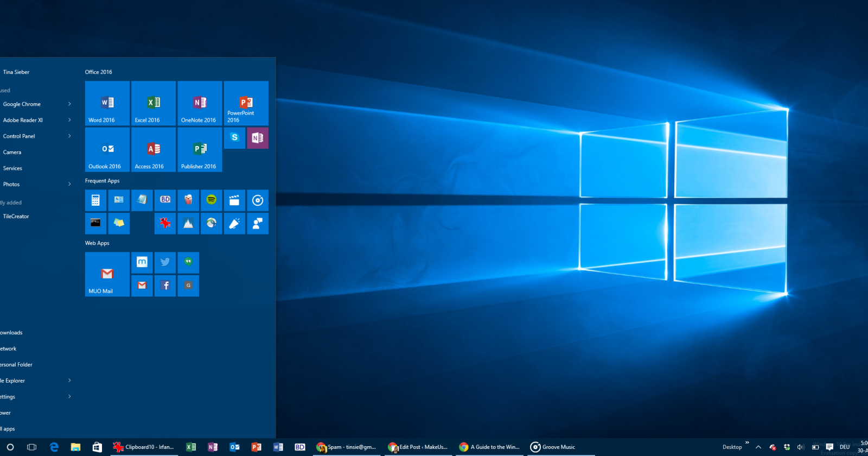Open Microsoft Edge from the taskbar
Image resolution: width=868 pixels, height=456 pixels.
[54, 447]
